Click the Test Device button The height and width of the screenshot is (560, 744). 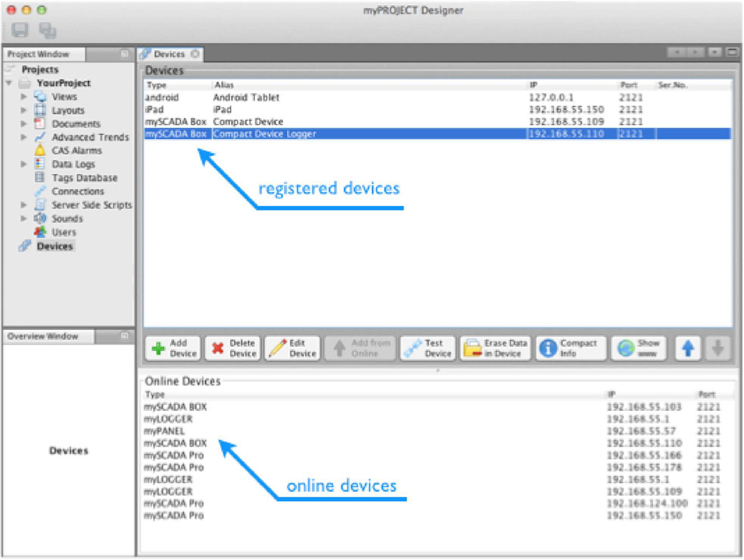(x=428, y=348)
